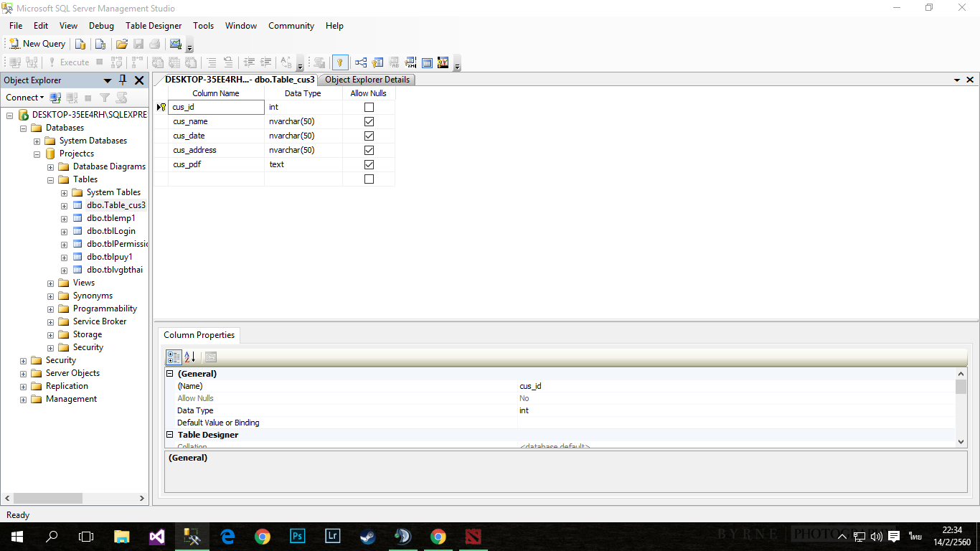Open the Manage Check Constraints icon
980x551 pixels.
[427, 62]
